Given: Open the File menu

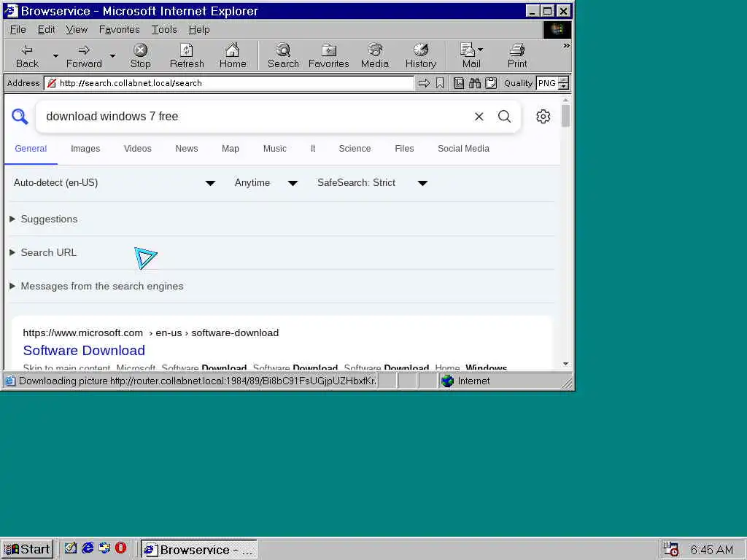Looking at the screenshot, I should point(18,29).
